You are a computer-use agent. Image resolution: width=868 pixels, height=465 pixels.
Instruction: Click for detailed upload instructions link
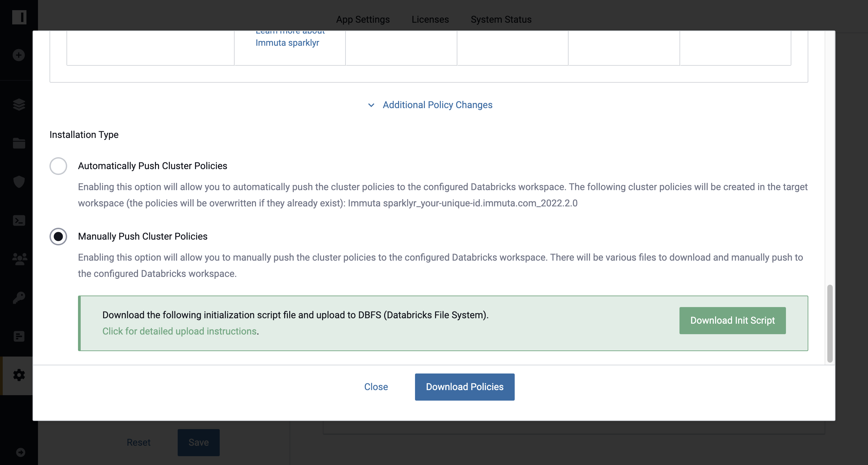[x=179, y=331]
